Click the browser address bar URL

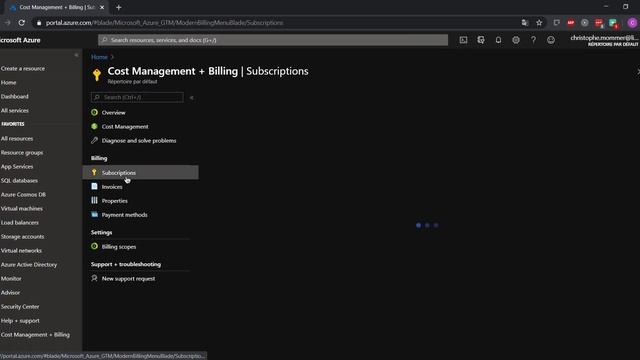click(x=164, y=23)
